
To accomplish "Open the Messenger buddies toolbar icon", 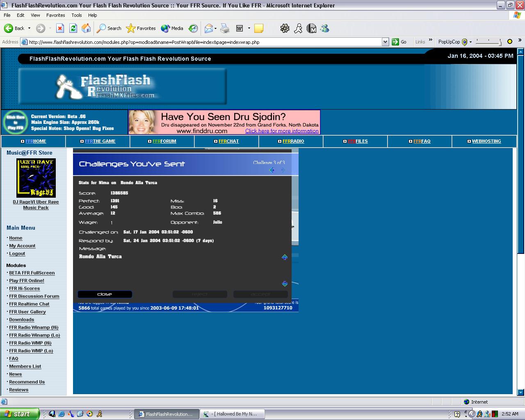I will (325, 28).
